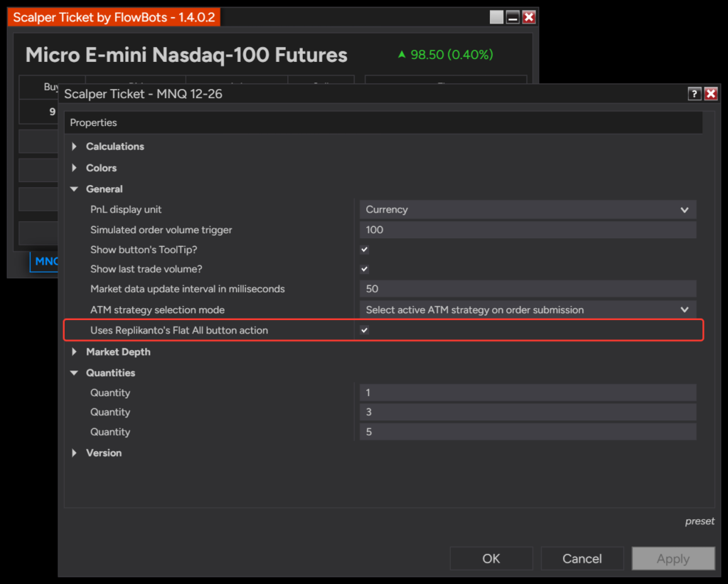Screen dimensions: 728x584
Task: Click the Properties header text
Action: [x=93, y=122]
